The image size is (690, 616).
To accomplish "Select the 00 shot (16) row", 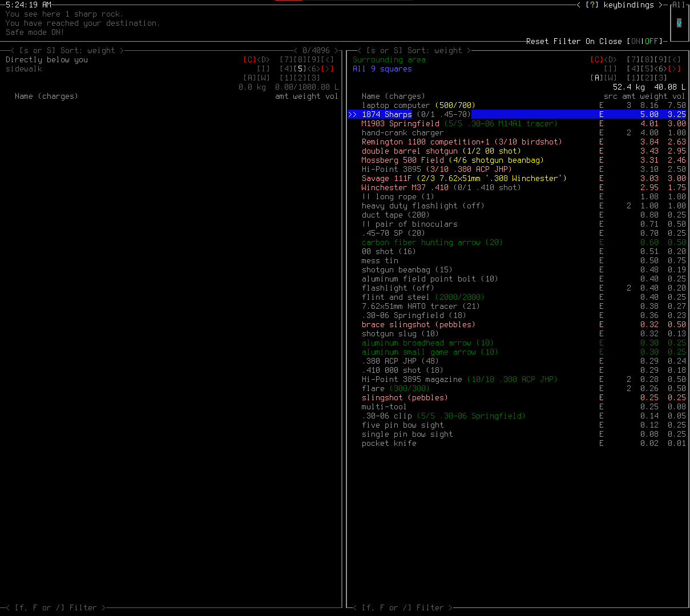I will [x=517, y=251].
